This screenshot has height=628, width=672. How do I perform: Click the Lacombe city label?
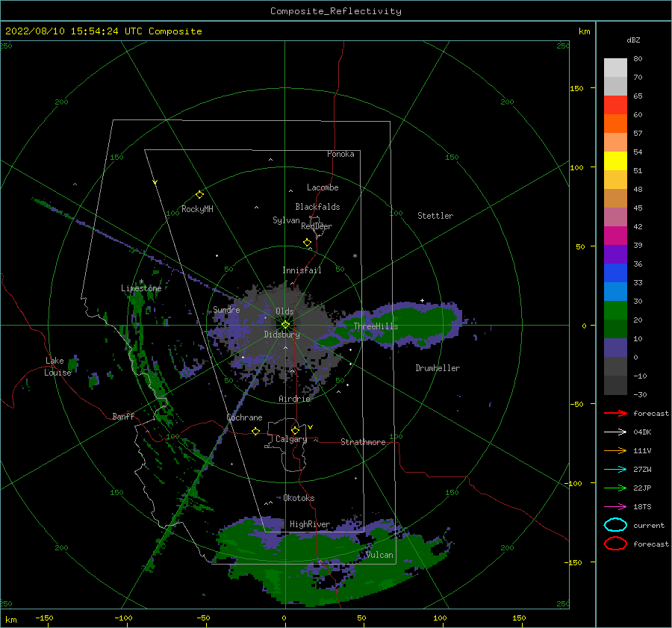pos(323,187)
